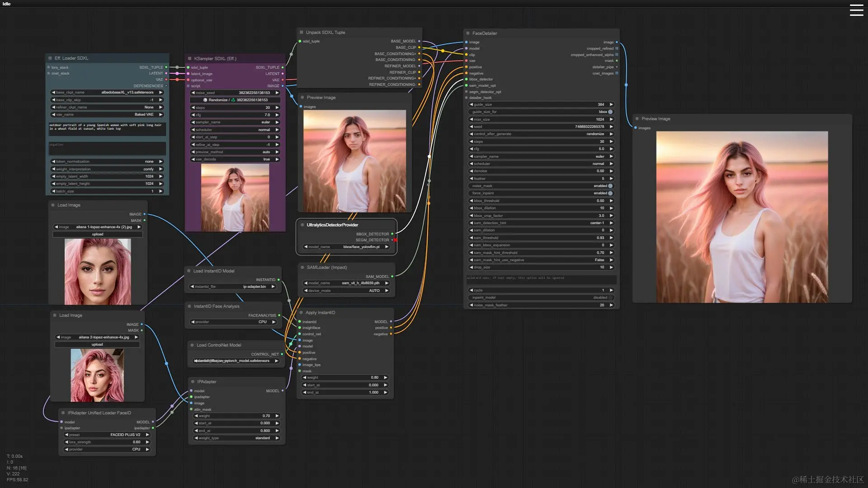Collapse the FaceDetailer node with its title dot

pos(467,33)
